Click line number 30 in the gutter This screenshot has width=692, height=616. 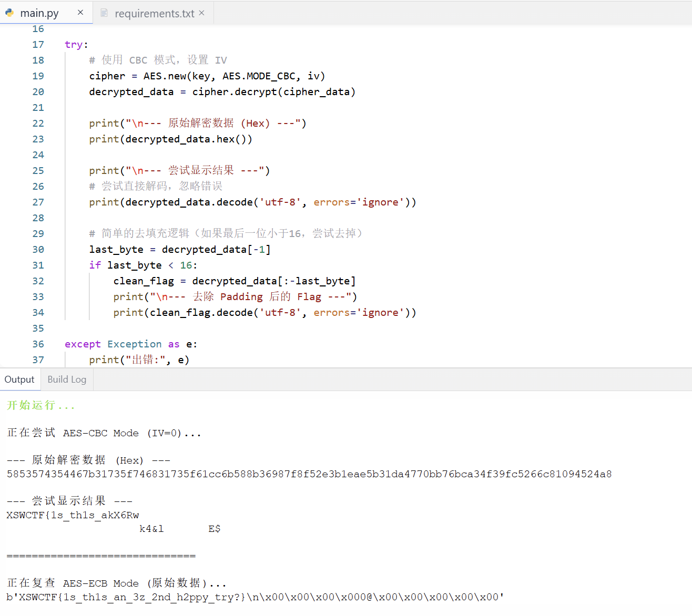tap(38, 249)
